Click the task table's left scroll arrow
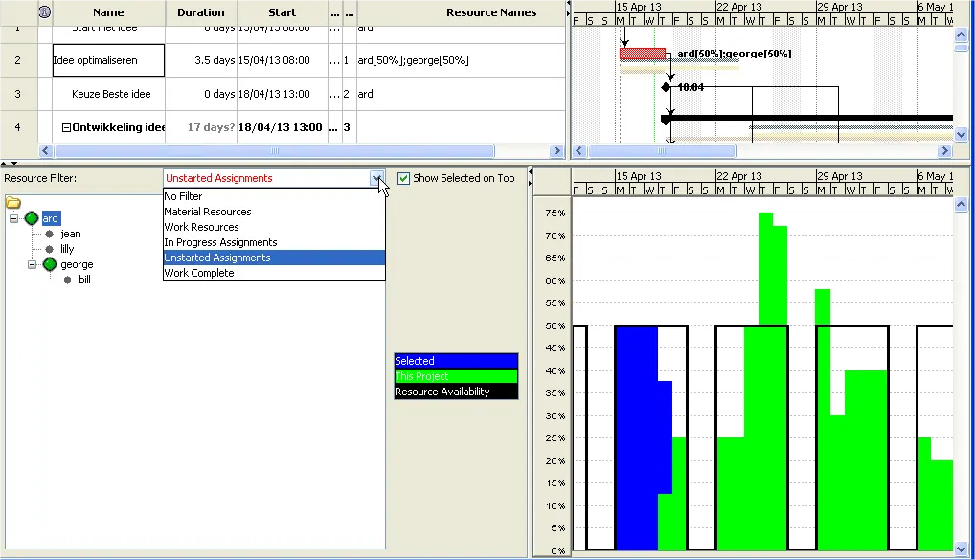 (45, 150)
